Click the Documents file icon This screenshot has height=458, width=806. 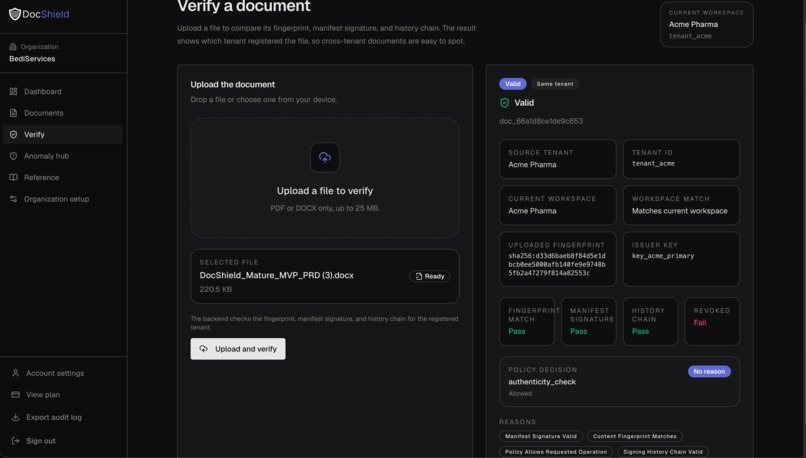coord(13,113)
